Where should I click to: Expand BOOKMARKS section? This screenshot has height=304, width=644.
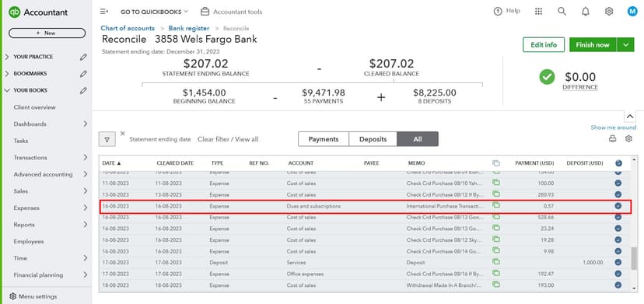[7, 74]
